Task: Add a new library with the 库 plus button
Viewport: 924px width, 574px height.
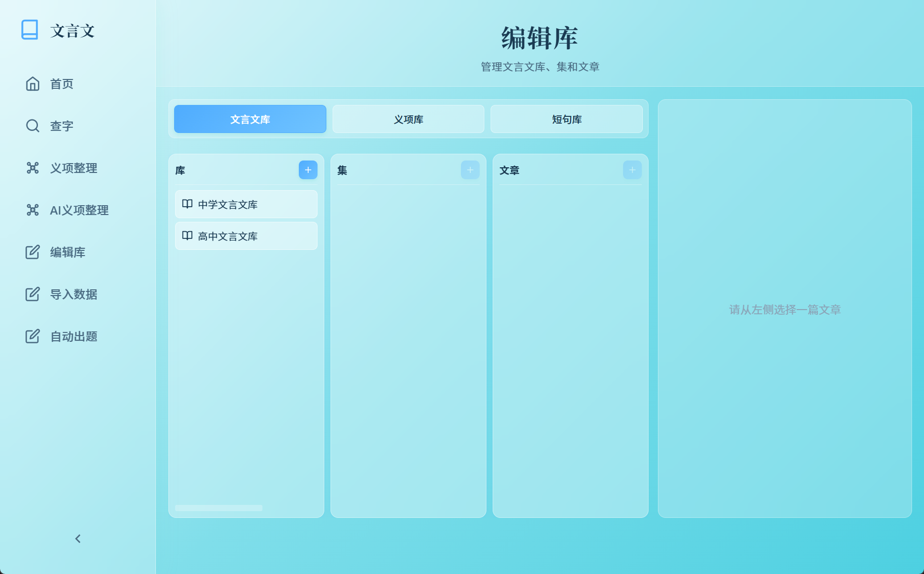Action: tap(308, 170)
